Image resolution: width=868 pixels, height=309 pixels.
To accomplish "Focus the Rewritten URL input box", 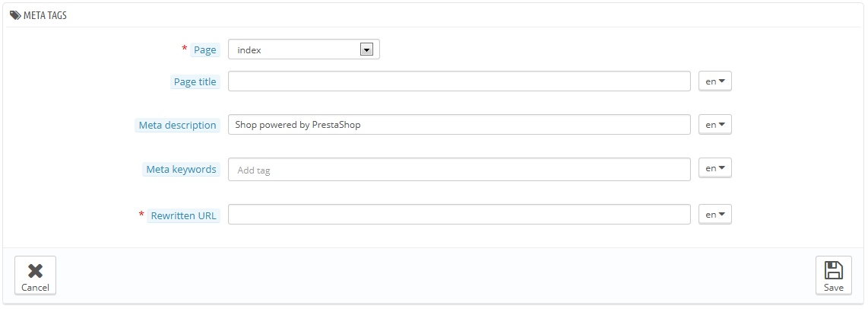I will click(459, 214).
